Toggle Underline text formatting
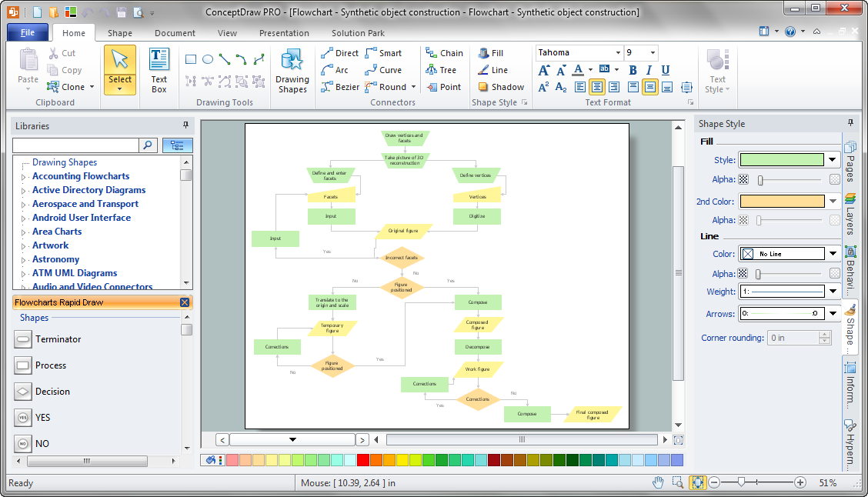 pyautogui.click(x=666, y=70)
